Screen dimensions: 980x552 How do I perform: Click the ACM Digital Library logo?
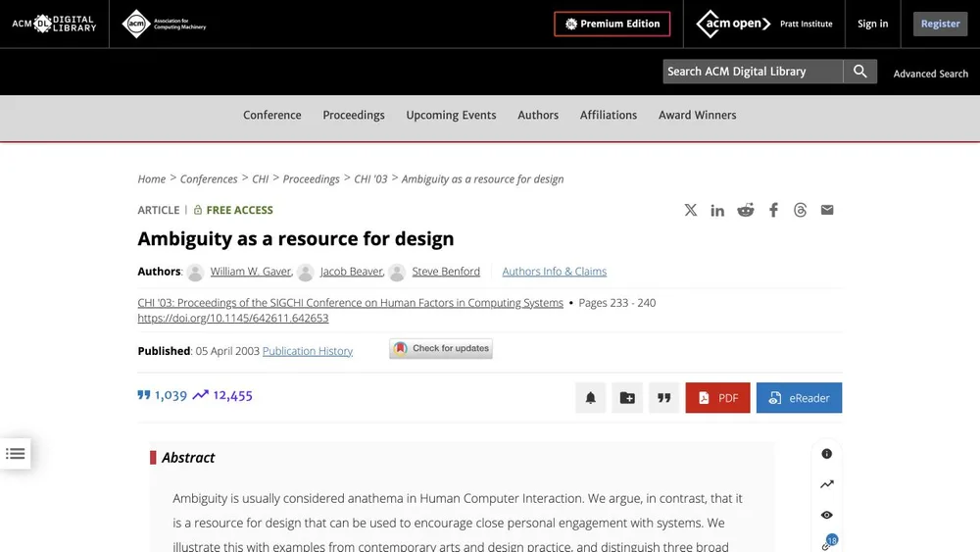pyautogui.click(x=54, y=24)
